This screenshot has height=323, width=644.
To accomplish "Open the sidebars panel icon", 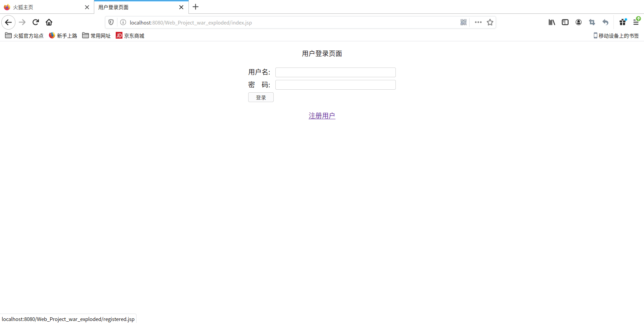I will 565,22.
